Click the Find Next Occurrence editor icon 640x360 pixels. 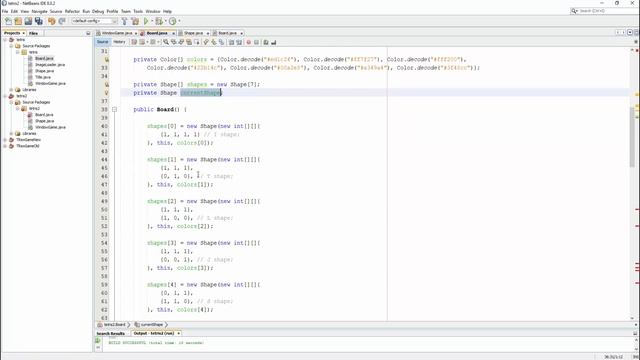coord(181,42)
